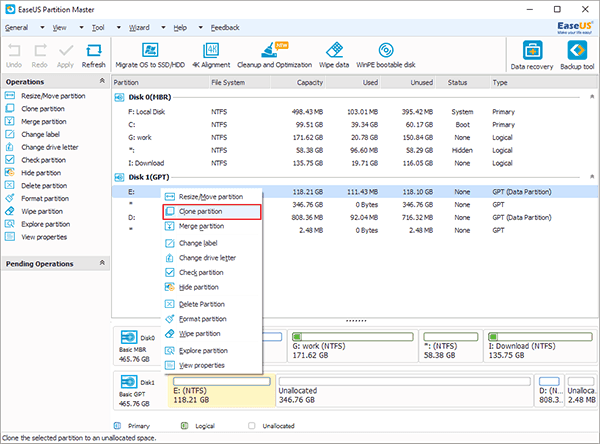Choose Delete partition in Operations sidebar

click(x=44, y=186)
